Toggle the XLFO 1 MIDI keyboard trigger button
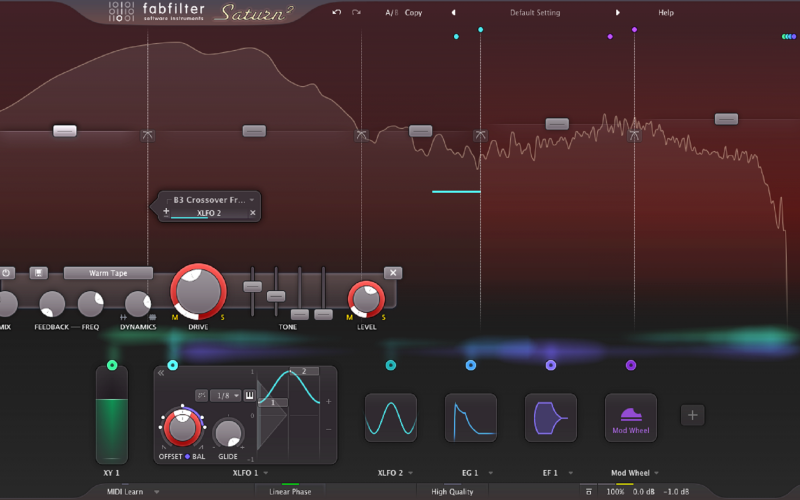Screen dimensions: 800x500 [x=249, y=395]
